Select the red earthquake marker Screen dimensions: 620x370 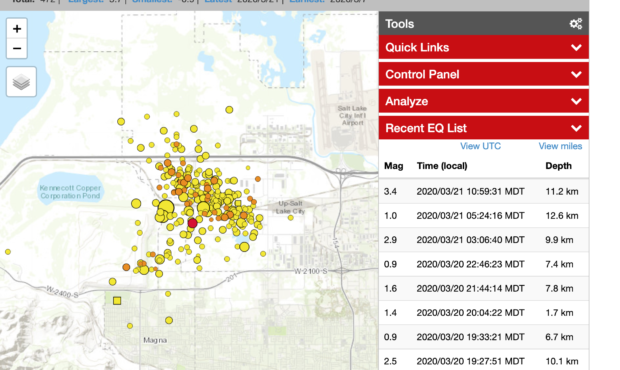pos(193,223)
